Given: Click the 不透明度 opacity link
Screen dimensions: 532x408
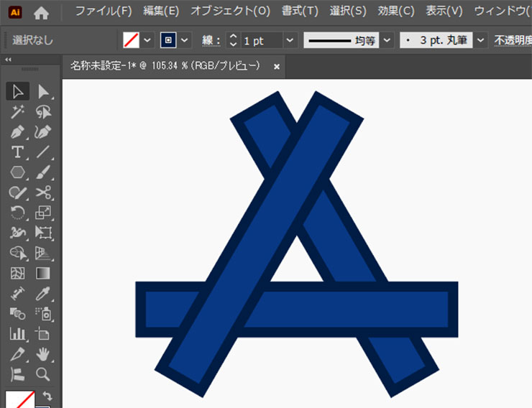Looking at the screenshot, I should click(x=512, y=40).
